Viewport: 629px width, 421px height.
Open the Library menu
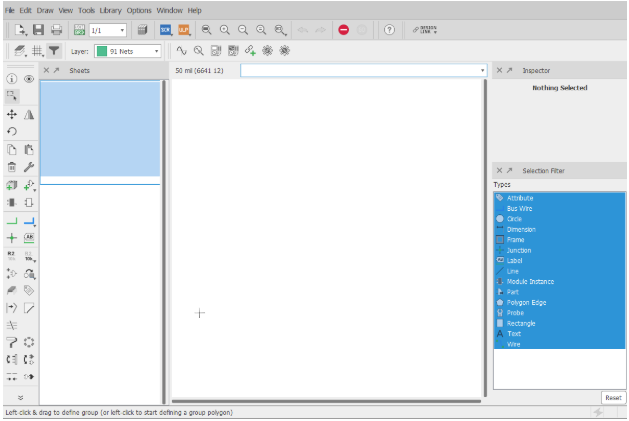(x=110, y=9)
